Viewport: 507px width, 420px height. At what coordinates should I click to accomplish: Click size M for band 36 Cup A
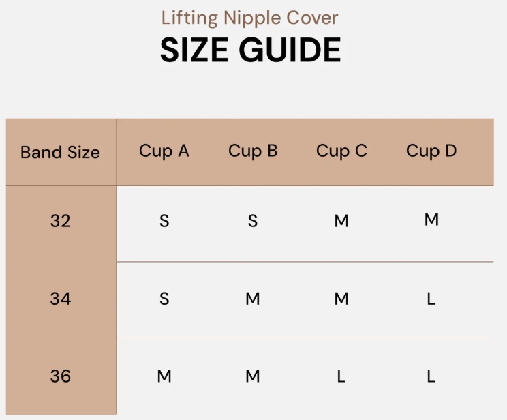[x=164, y=376]
